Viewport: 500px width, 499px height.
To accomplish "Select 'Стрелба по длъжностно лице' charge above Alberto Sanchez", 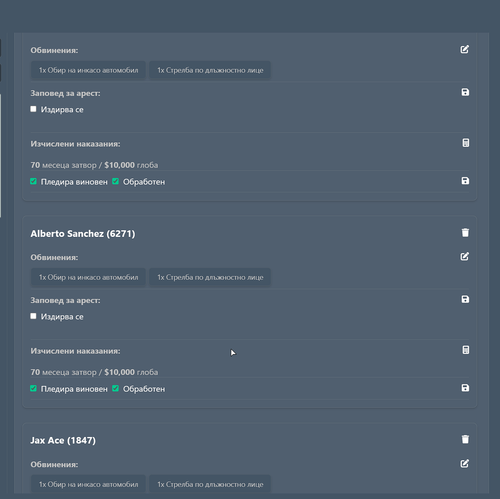I will (210, 70).
